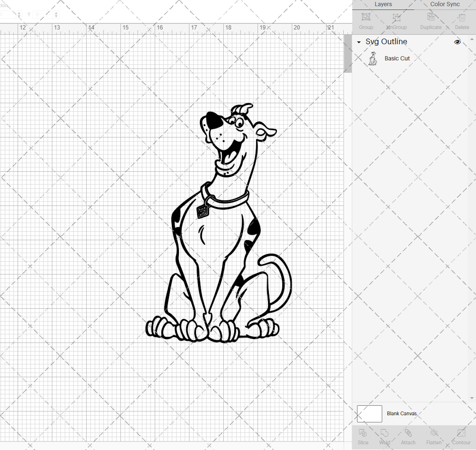The image size is (476, 450).
Task: Hide the Svg Outline layer with the eye toggle
Action: click(457, 42)
